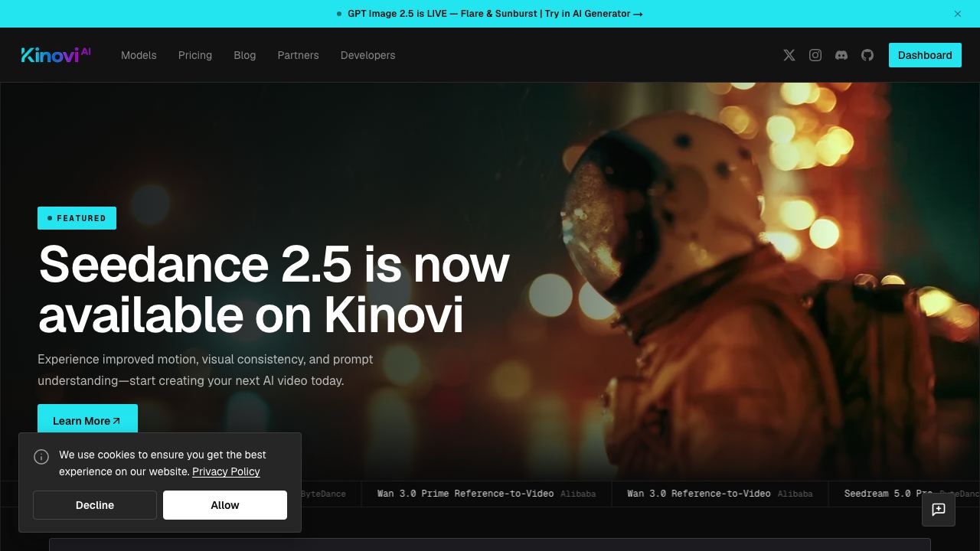Image resolution: width=980 pixels, height=551 pixels.
Task: Open the Developers menu item
Action: (368, 55)
